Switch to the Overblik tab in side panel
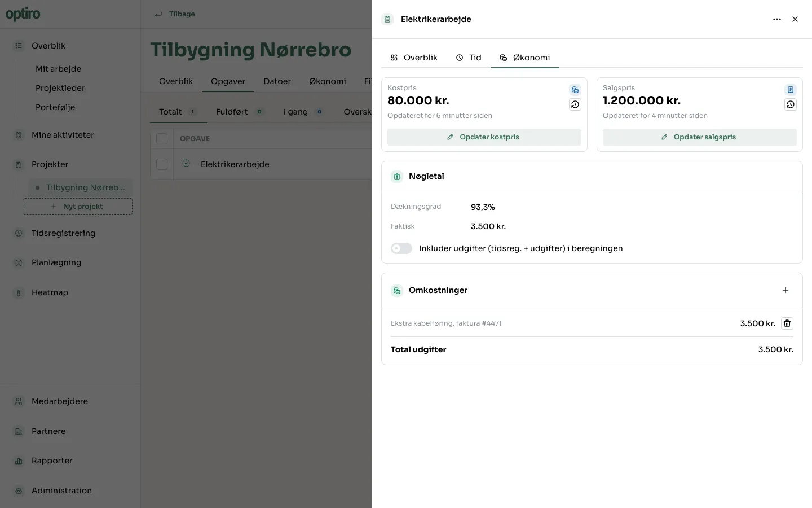The image size is (812, 508). pyautogui.click(x=414, y=58)
